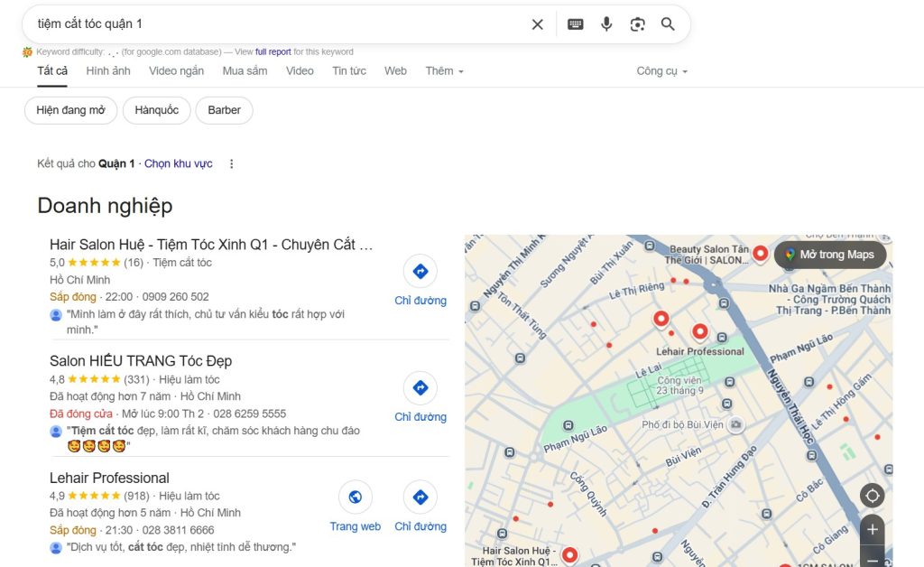Open Lehair Professional listing title
Screen dimensions: 924x567
pyautogui.click(x=109, y=478)
